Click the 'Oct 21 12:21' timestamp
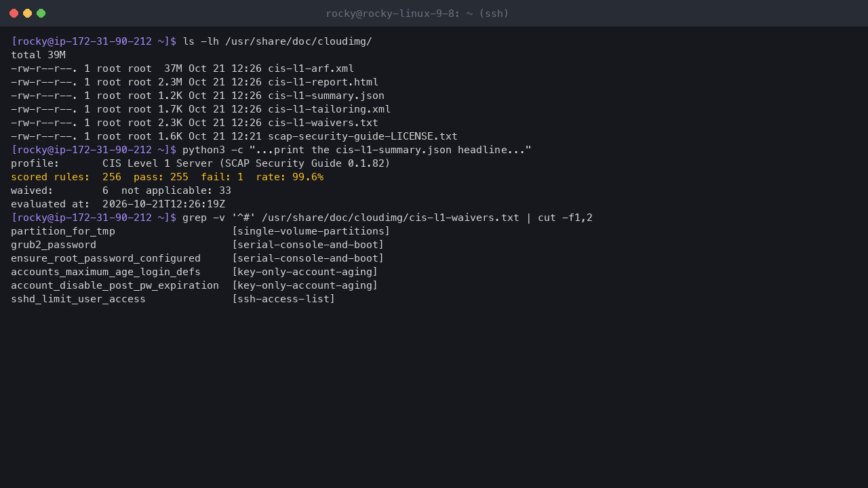The width and height of the screenshot is (868, 488). pyautogui.click(x=225, y=136)
